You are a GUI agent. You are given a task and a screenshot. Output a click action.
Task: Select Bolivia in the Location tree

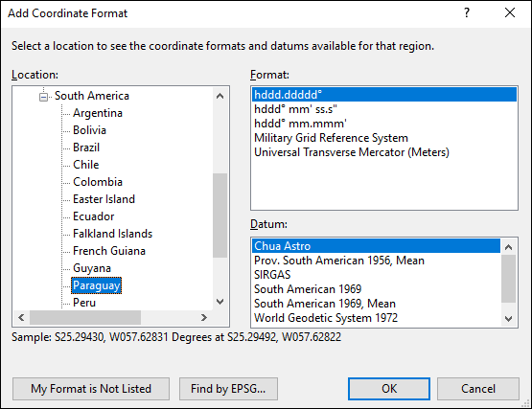click(x=89, y=130)
